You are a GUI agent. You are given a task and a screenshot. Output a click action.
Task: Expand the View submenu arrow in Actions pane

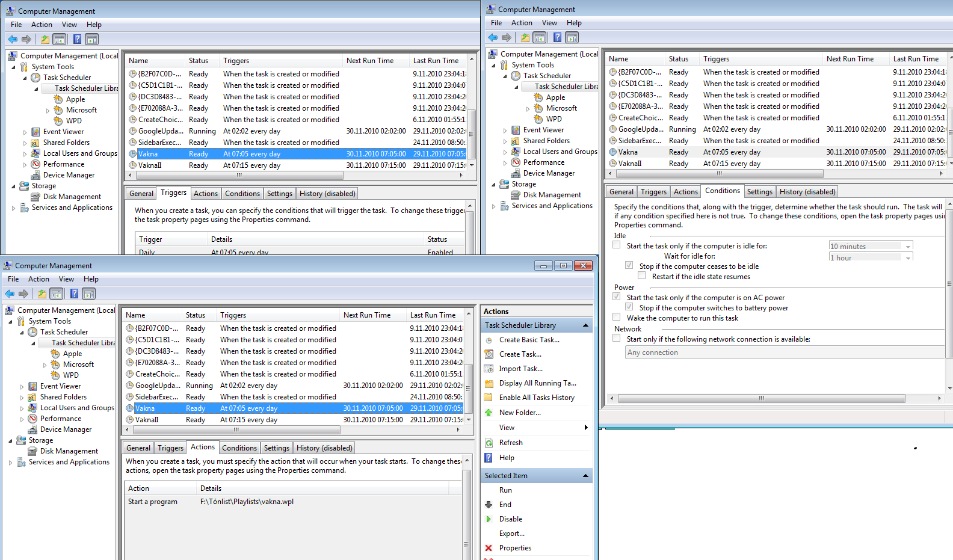tap(586, 428)
